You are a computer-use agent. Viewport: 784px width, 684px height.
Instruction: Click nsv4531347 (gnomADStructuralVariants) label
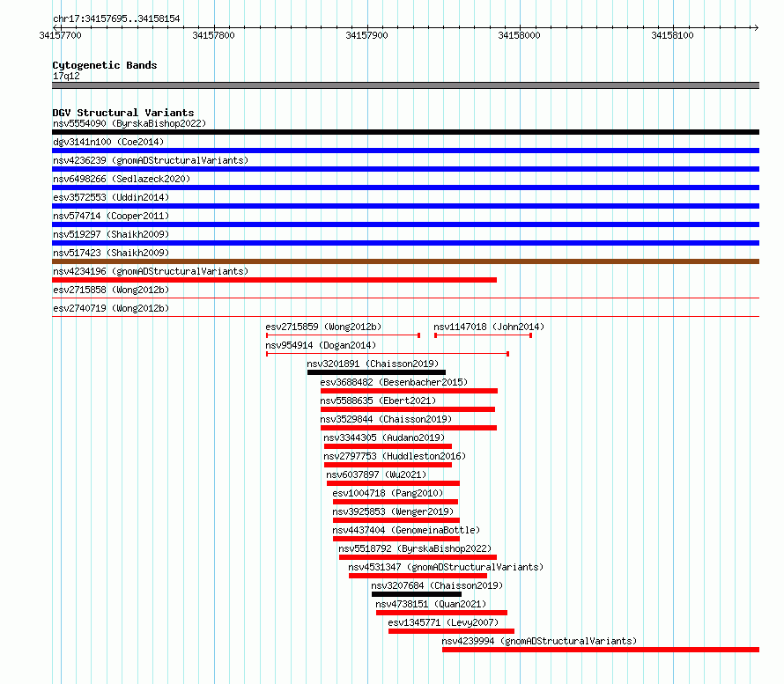point(446,567)
